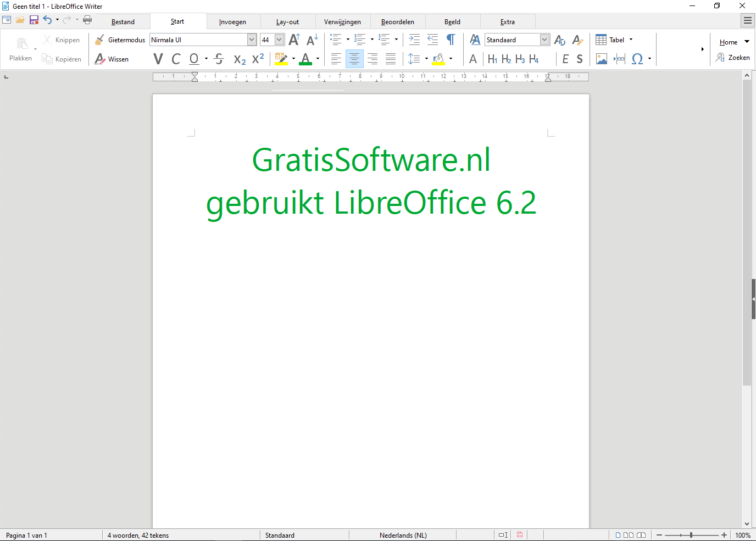Insert an image using picture icon
The width and height of the screenshot is (756, 541).
(x=602, y=59)
